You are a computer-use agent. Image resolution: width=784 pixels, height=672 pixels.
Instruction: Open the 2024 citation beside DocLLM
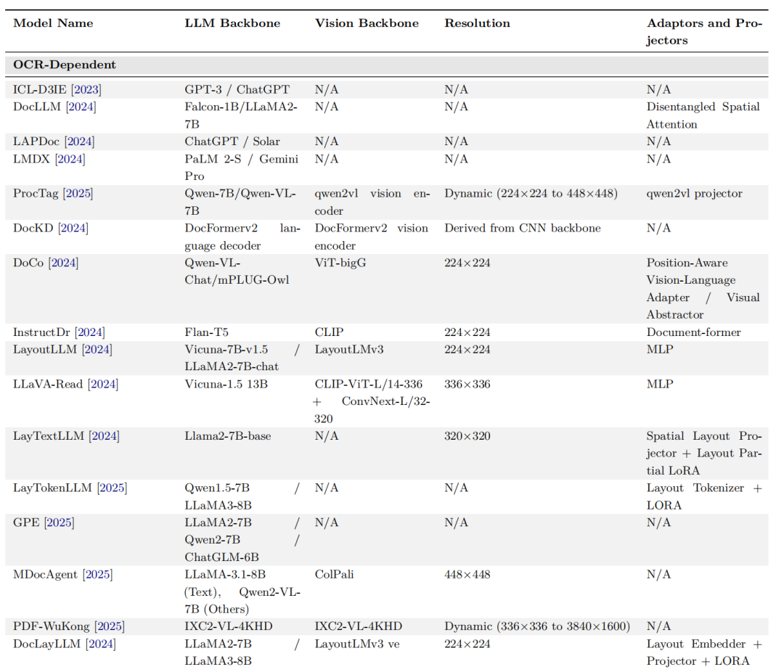[81, 107]
